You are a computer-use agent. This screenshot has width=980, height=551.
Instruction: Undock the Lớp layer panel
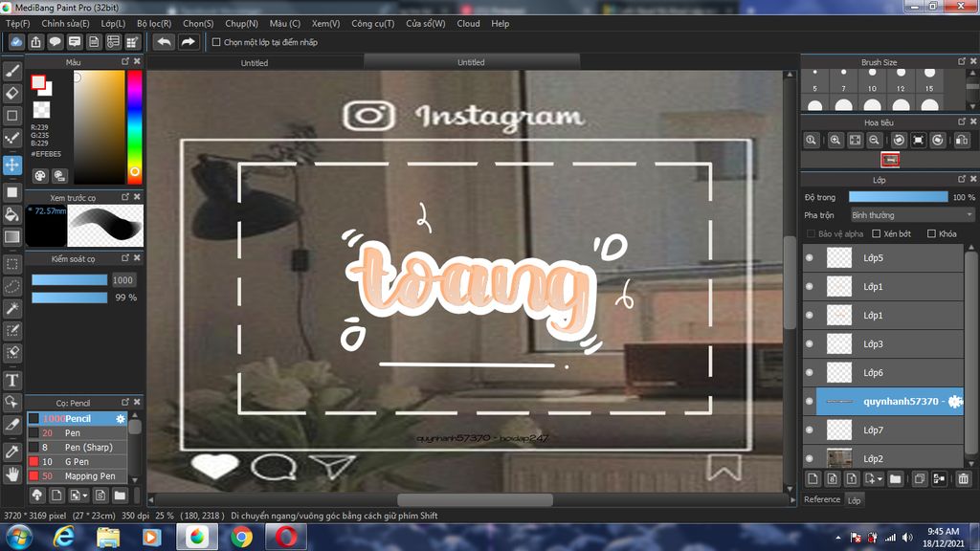click(x=961, y=179)
